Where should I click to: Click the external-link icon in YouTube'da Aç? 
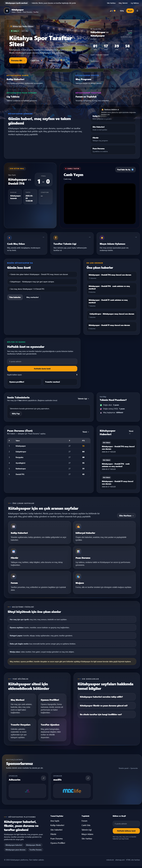click(x=132, y=169)
